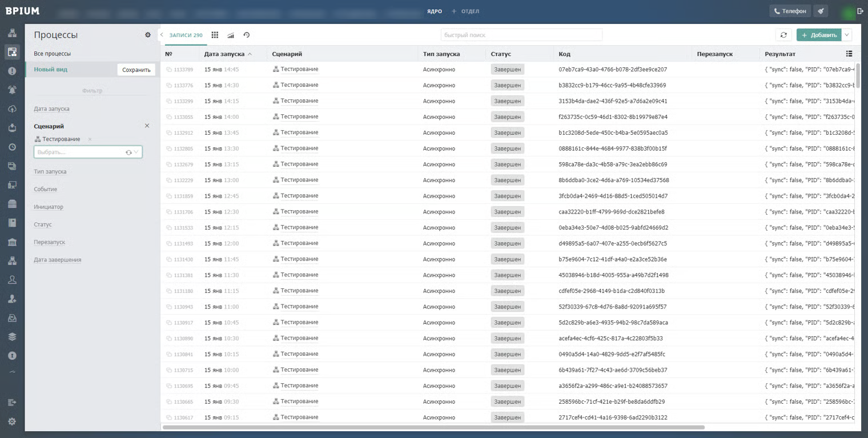Open the history clock icon in toolbar

[247, 35]
